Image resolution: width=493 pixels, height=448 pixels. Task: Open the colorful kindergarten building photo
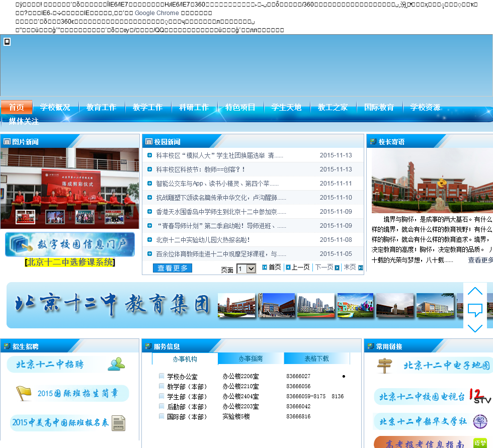[355, 305]
